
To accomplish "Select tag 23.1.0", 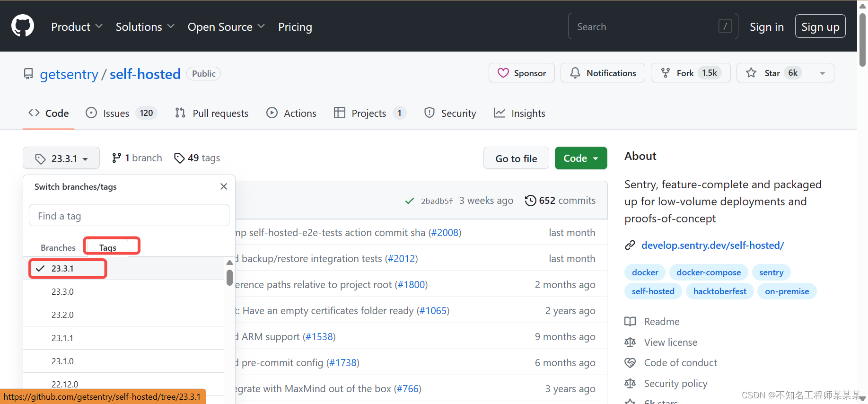I will click(123, 361).
